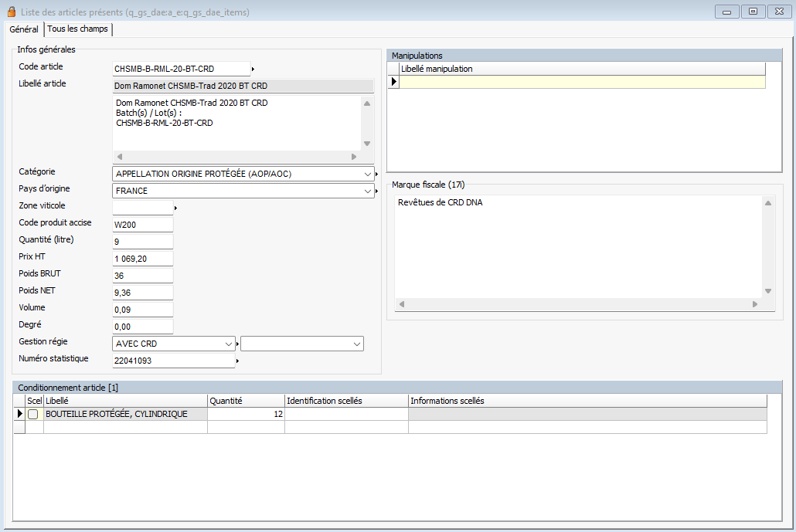Click the Libellé manipulation column header
This screenshot has width=796, height=532.
coord(581,69)
